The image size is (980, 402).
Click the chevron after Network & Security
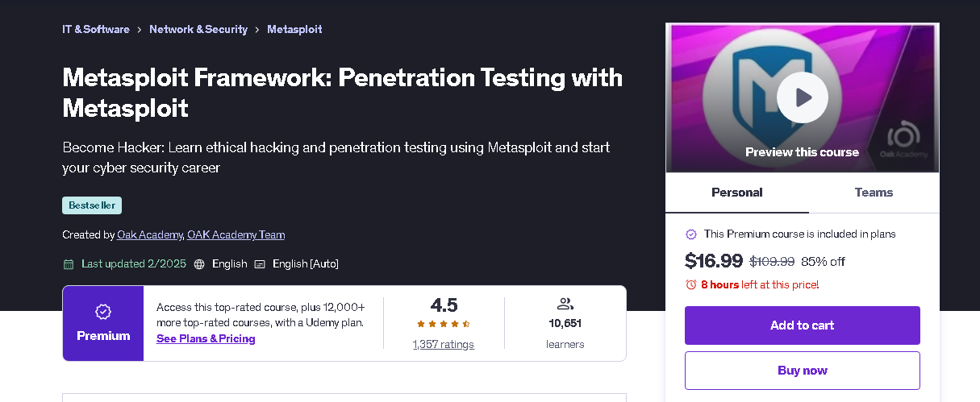(257, 30)
